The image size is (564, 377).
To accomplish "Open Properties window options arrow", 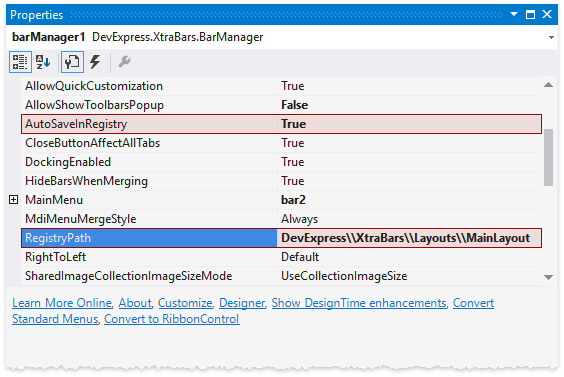I will 514,14.
